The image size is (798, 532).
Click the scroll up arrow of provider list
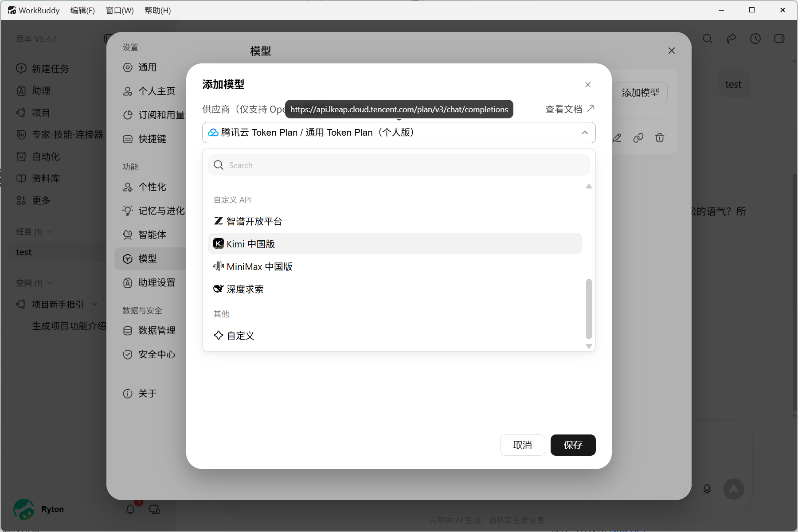click(x=589, y=186)
